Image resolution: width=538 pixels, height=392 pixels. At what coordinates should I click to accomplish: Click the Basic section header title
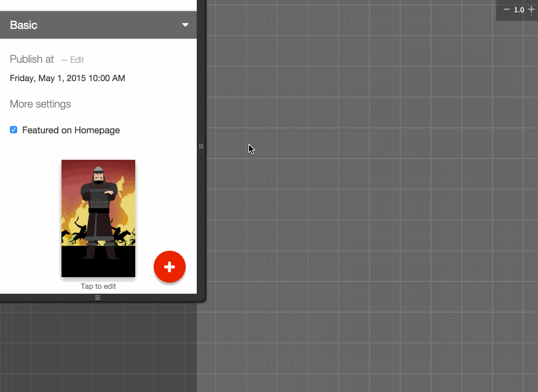coord(24,25)
